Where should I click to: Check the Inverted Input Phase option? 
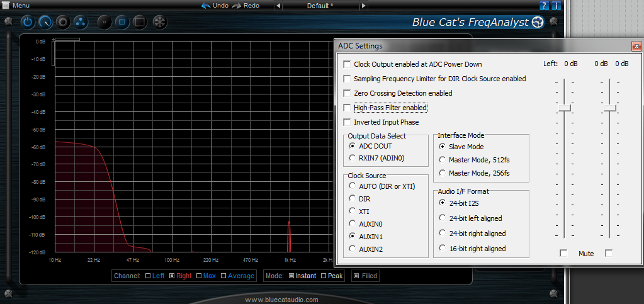tap(347, 123)
